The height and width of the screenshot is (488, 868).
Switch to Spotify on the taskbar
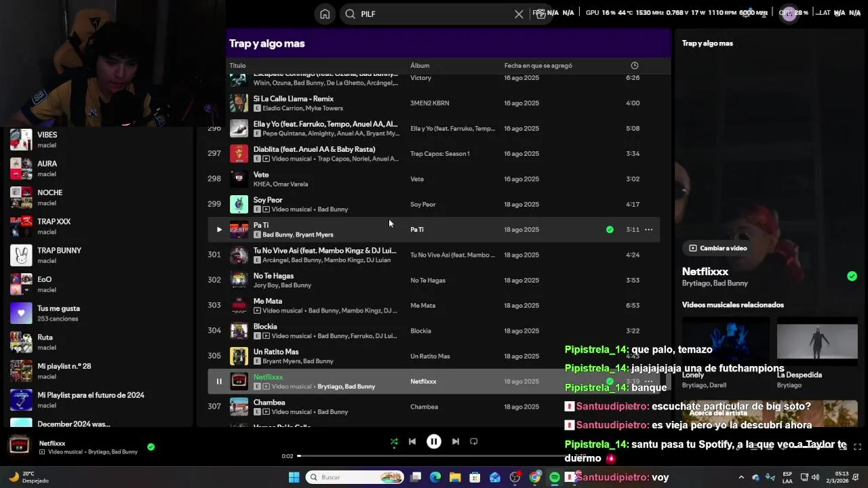pos(555,477)
